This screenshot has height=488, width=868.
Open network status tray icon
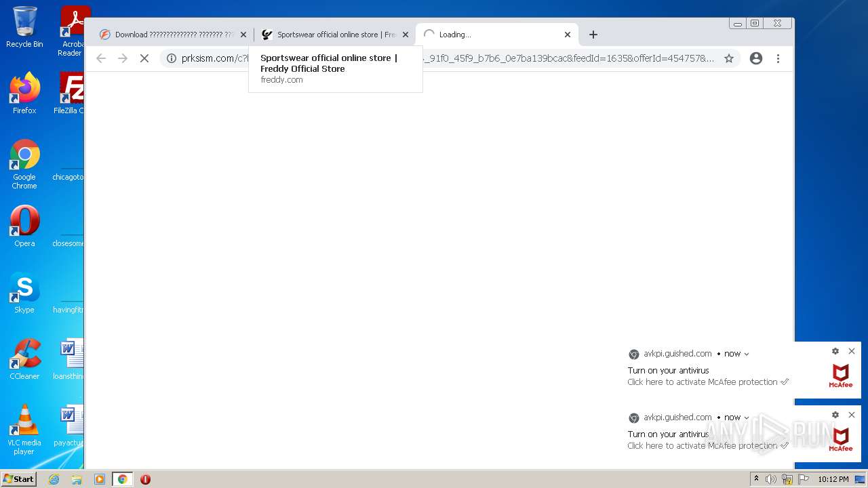[787, 479]
